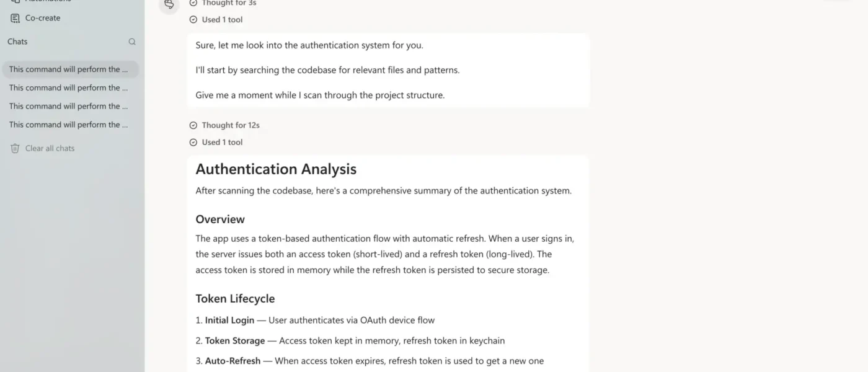Expand the Thought for 3s section

pos(223,3)
